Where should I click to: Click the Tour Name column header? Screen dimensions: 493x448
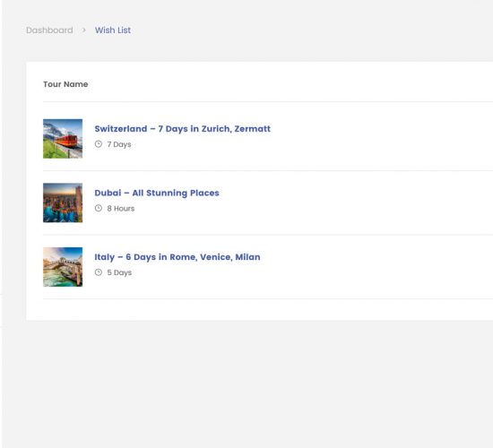click(65, 84)
